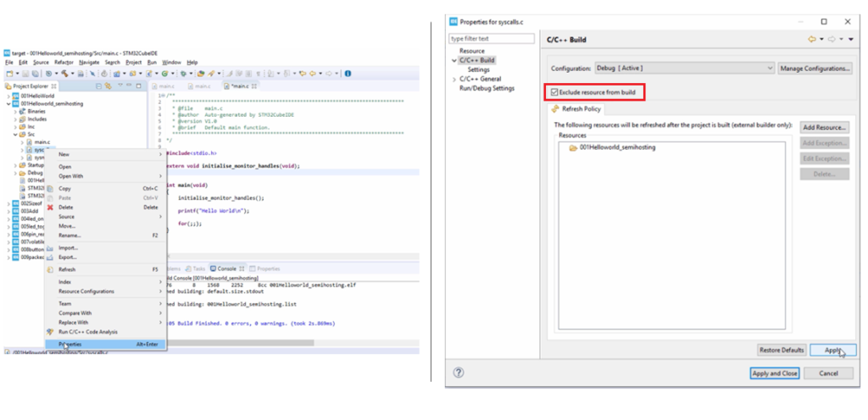
Task: Expand the C/C++ General tree node
Action: click(454, 79)
